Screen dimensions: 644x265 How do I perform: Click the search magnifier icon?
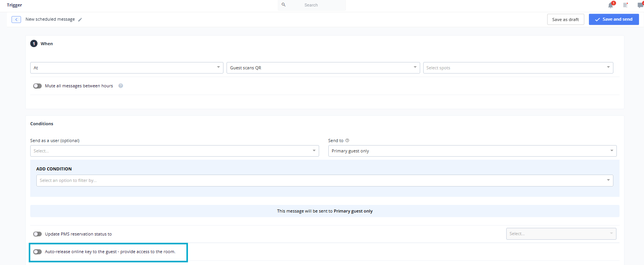point(284,5)
